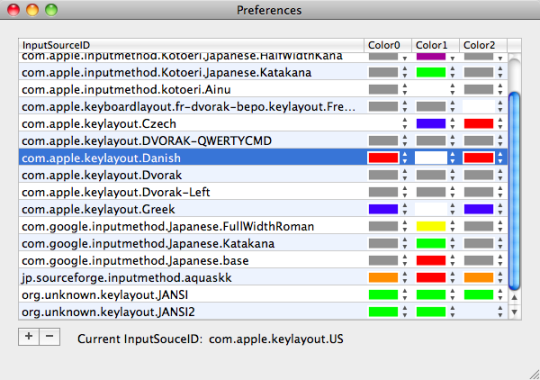Open Color1 popup arrows for Ainu
Image resolution: width=540 pixels, height=380 pixels.
pos(453,89)
